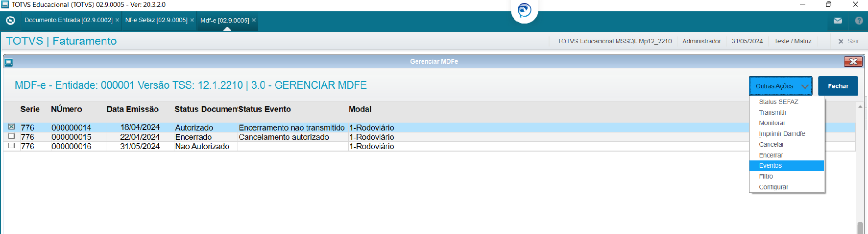Click the date 18/04/2024 cell
The width and height of the screenshot is (868, 234).
140,128
